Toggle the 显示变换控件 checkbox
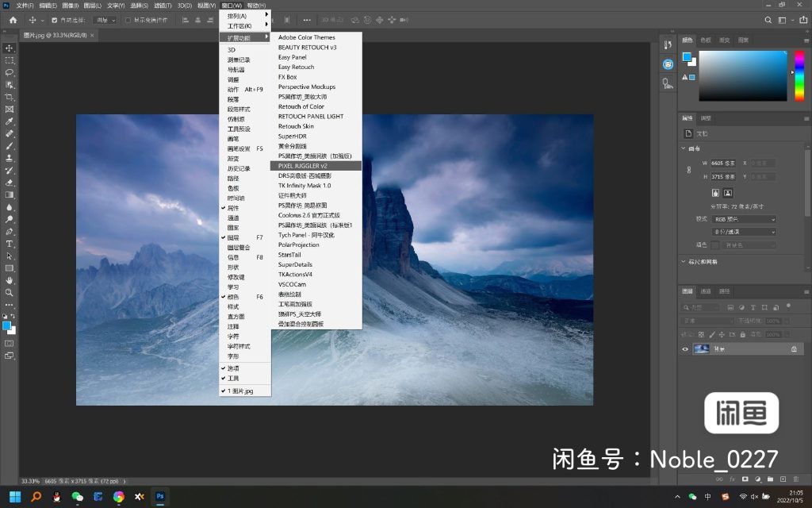Screen dimensions: 812x508 pyautogui.click(x=128, y=20)
